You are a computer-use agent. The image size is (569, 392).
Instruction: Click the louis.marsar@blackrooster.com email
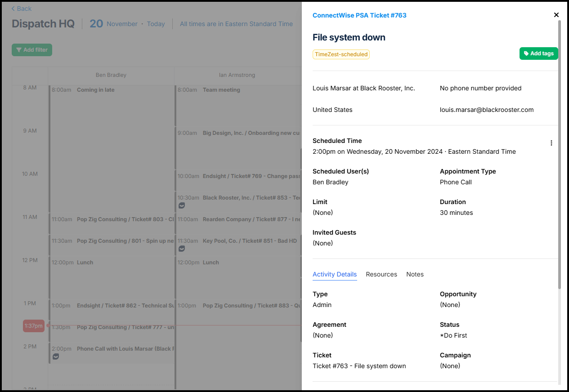click(x=487, y=110)
